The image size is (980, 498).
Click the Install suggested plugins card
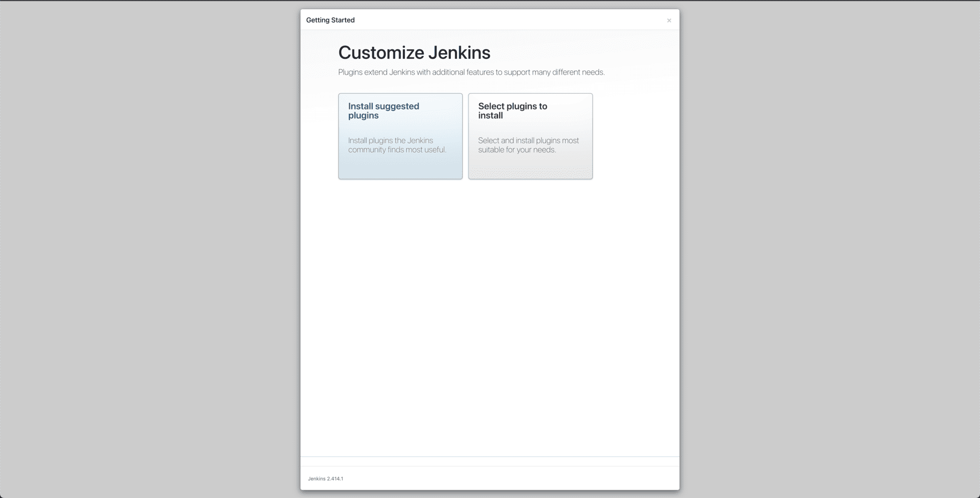pos(400,136)
